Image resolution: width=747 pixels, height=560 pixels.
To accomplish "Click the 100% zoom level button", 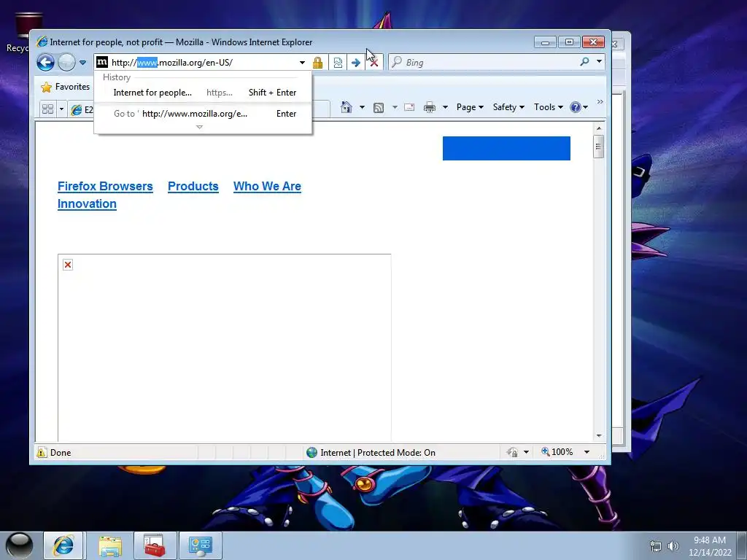I will click(557, 452).
